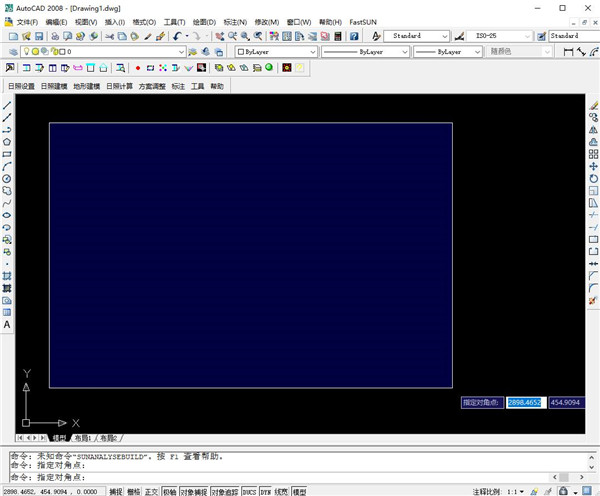The width and height of the screenshot is (600, 496).
Task: Open the Standard text style dropdown
Action: 445,36
